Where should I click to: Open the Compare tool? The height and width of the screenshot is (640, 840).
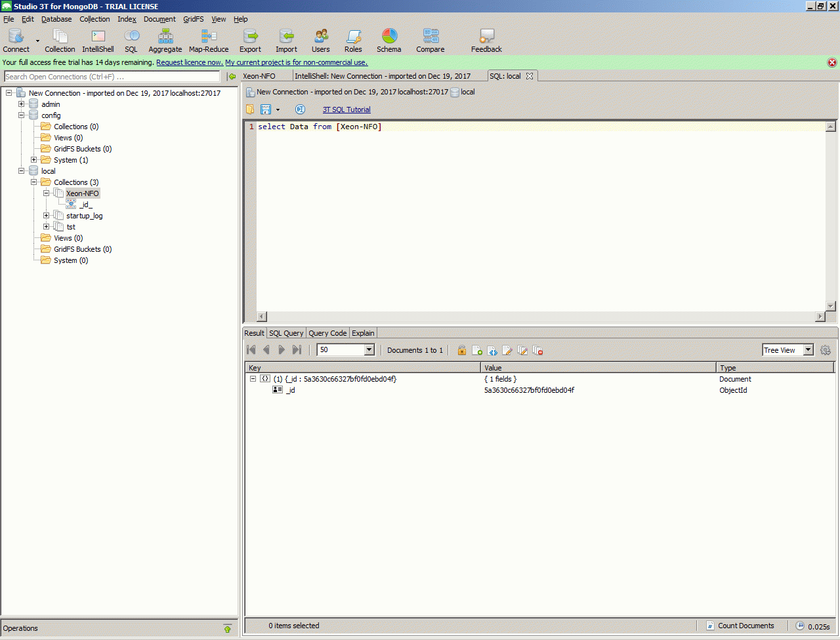click(430, 40)
